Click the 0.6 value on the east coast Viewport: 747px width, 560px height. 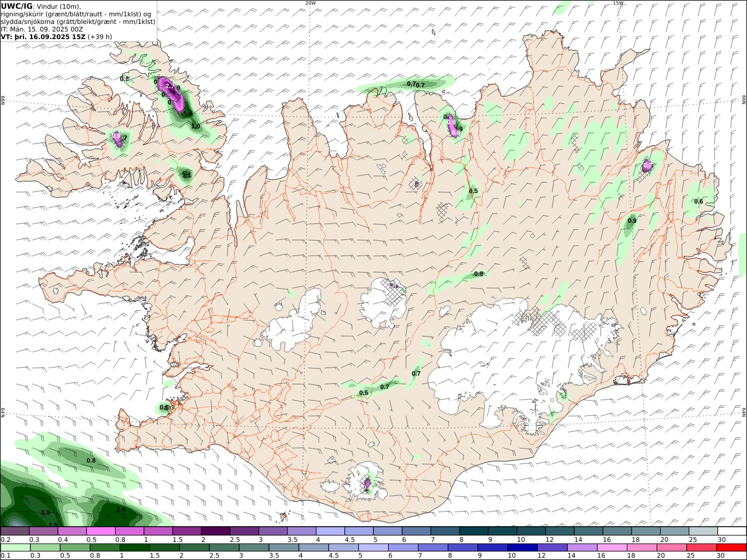[699, 201]
